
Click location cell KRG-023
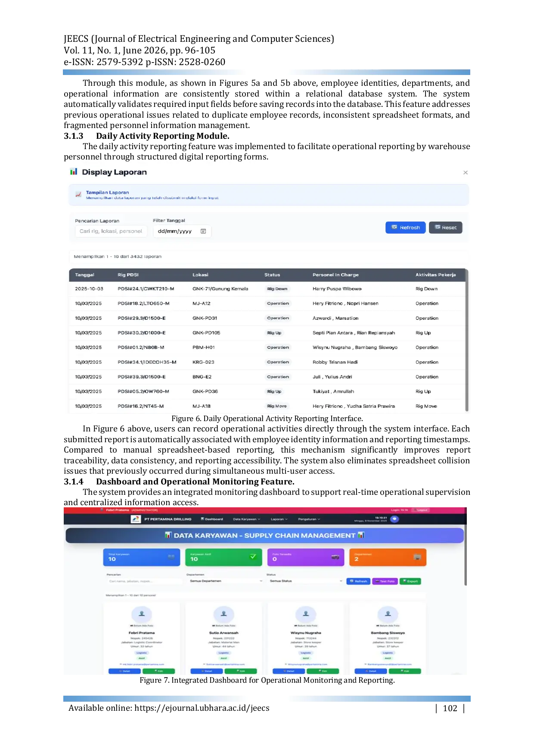(203, 362)
